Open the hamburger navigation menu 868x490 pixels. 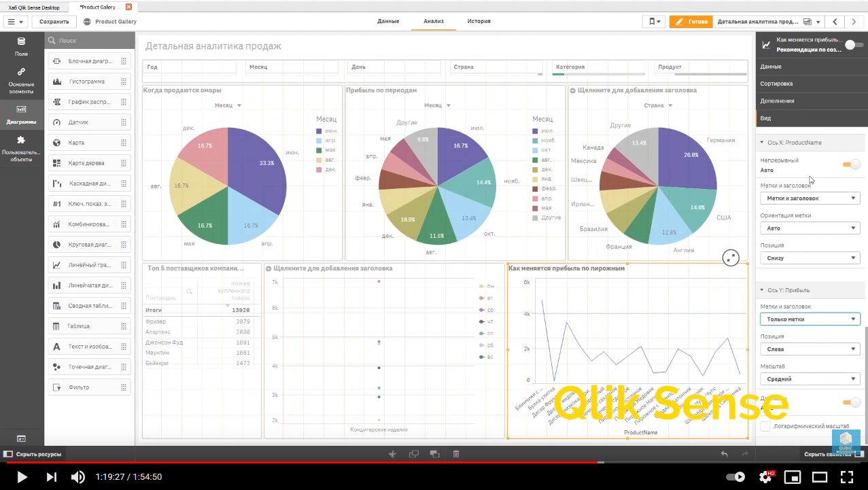pos(16,22)
